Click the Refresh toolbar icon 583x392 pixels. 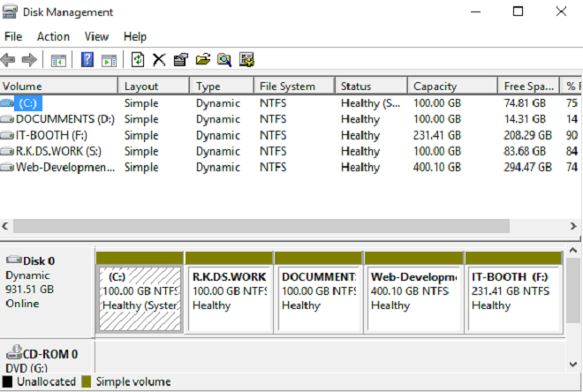pyautogui.click(x=138, y=60)
